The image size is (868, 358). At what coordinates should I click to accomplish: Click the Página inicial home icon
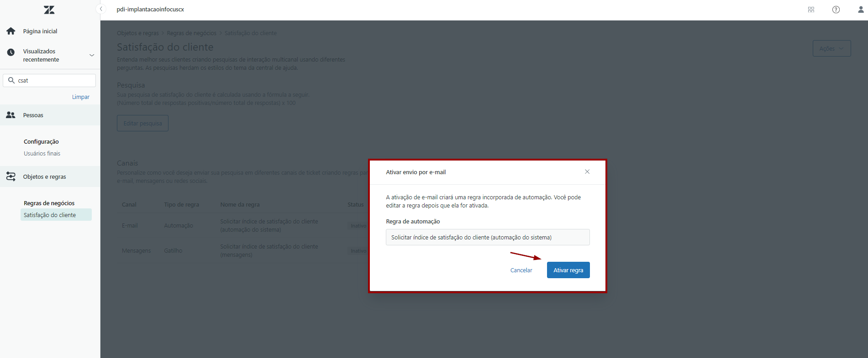click(11, 31)
